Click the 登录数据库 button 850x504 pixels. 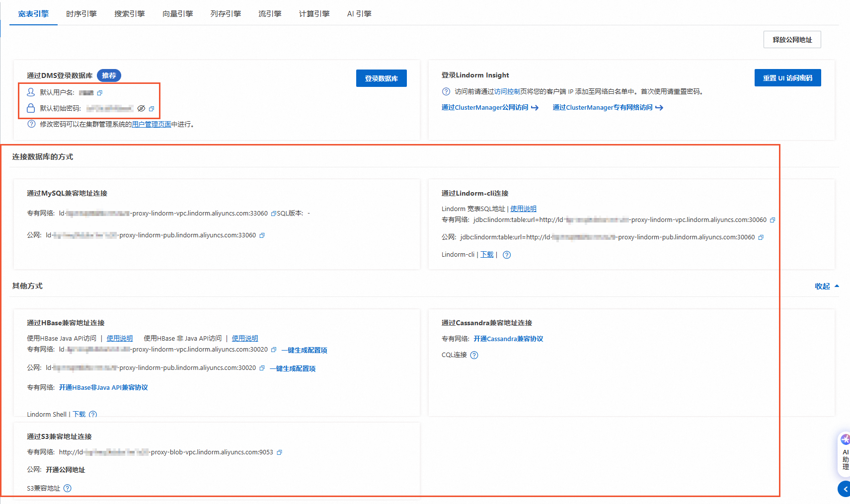382,78
